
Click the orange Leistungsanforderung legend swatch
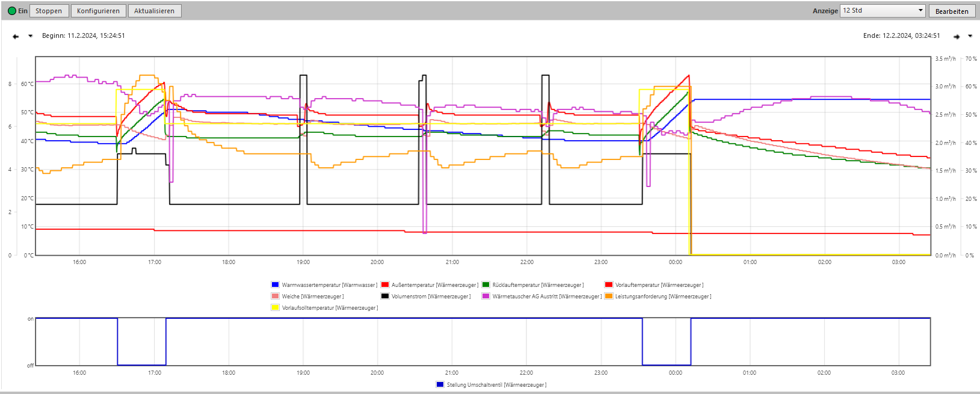609,296
